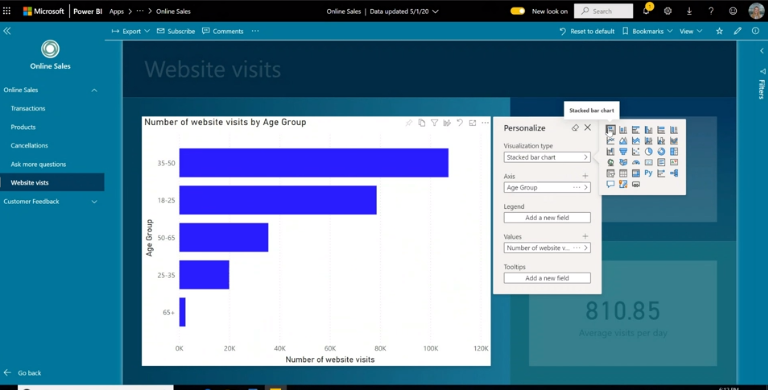
Task: Toggle the New look on switch
Action: point(518,11)
